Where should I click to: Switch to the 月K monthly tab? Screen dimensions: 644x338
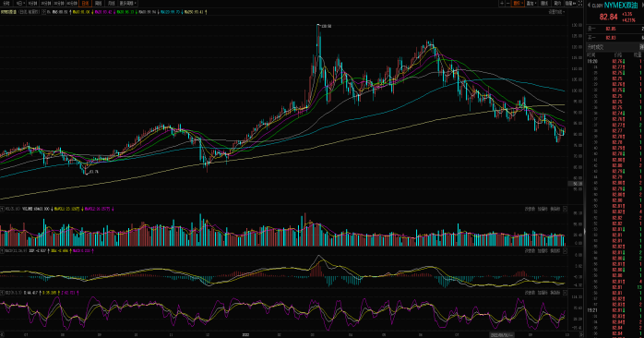[112, 4]
